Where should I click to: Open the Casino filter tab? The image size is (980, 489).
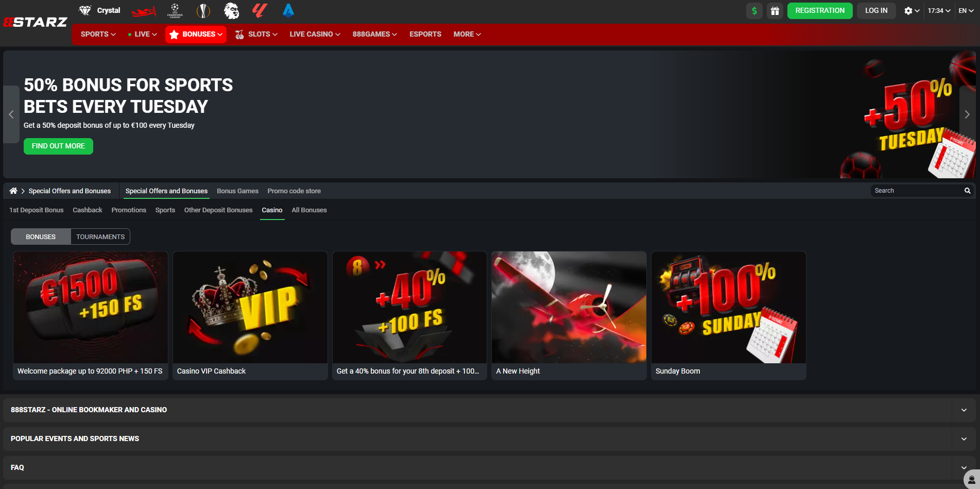pyautogui.click(x=272, y=210)
